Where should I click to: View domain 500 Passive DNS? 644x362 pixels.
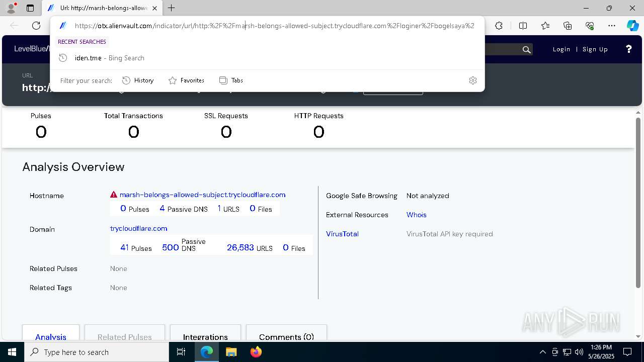click(x=184, y=245)
